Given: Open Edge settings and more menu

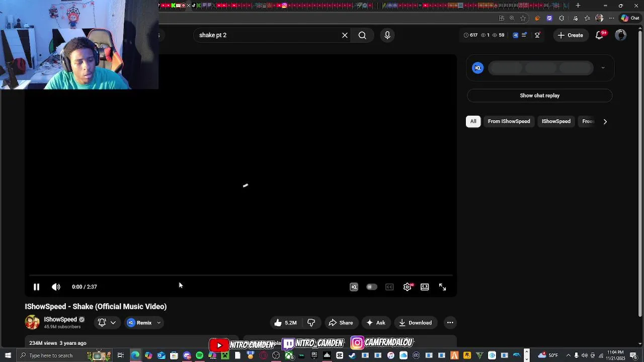Looking at the screenshot, I should (x=611, y=18).
